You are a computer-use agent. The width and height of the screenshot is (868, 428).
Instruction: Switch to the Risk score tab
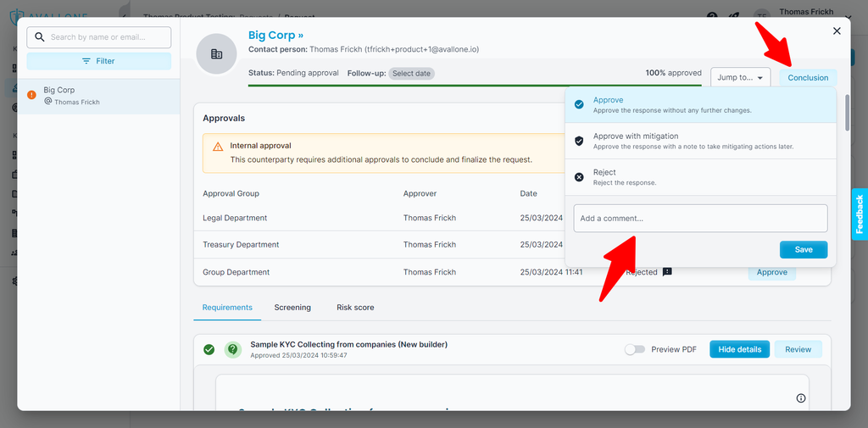(355, 308)
